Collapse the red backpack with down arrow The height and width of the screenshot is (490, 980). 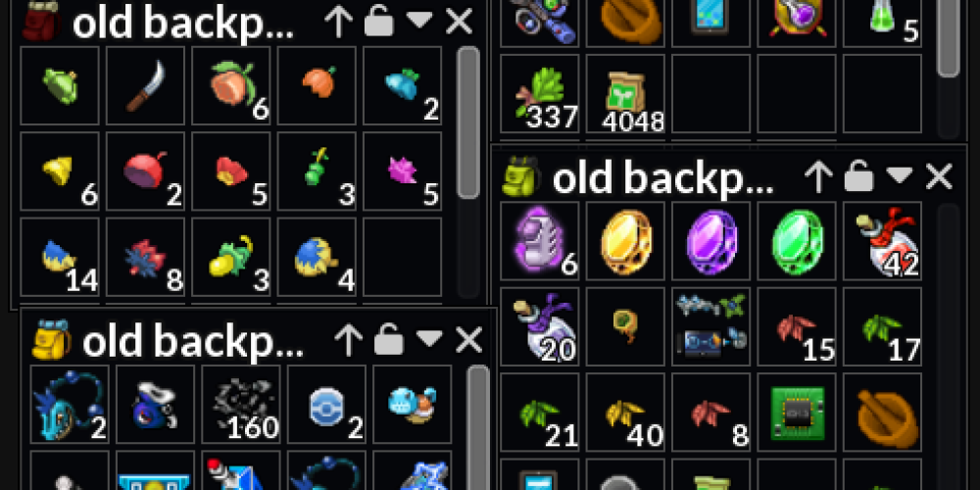[419, 21]
